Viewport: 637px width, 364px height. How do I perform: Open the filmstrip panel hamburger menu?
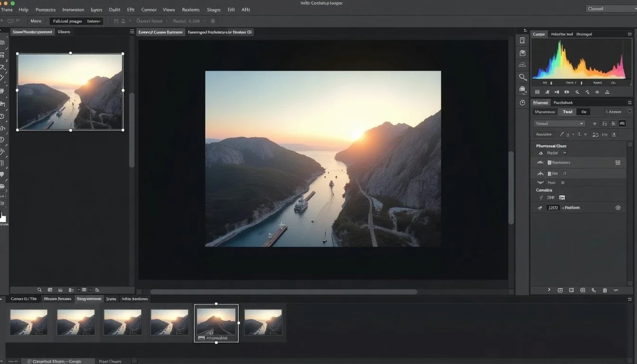tap(629, 299)
